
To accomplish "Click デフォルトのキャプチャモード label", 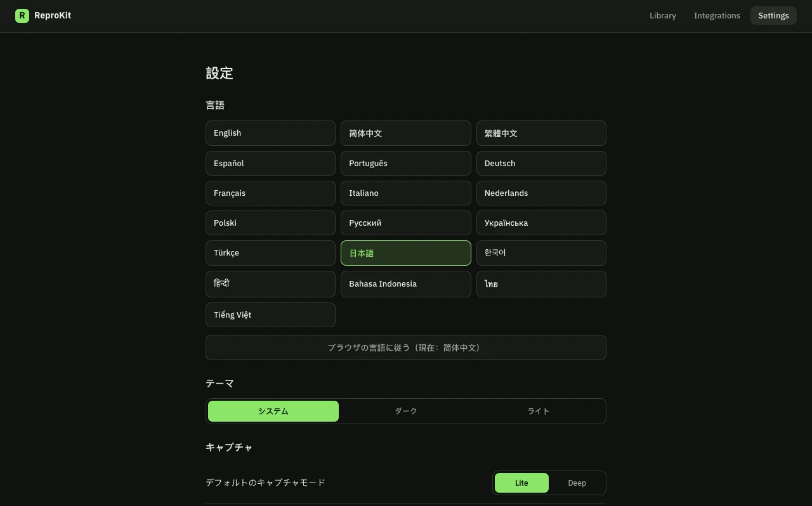I will pos(265,483).
